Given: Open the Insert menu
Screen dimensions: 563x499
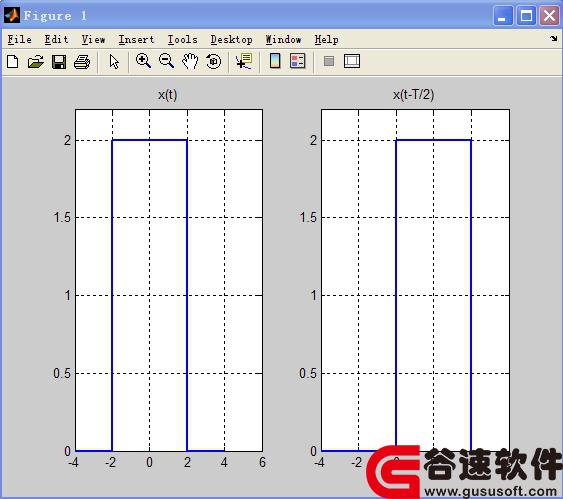Looking at the screenshot, I should pyautogui.click(x=136, y=39).
